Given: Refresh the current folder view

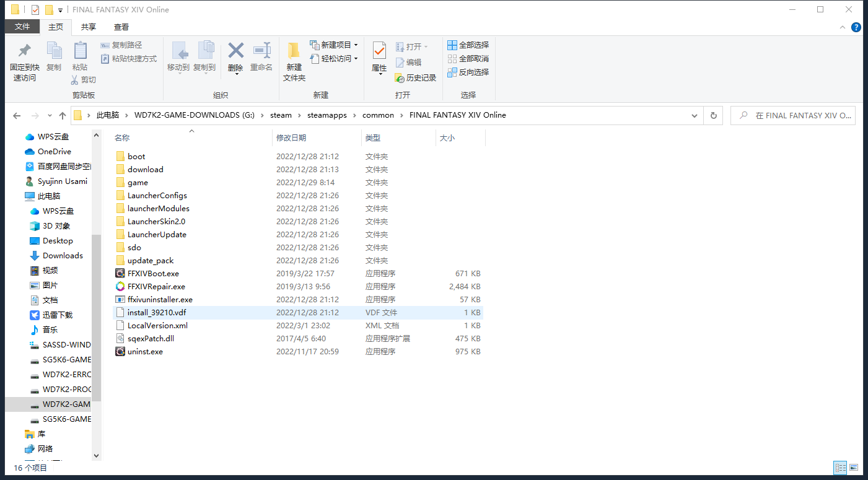Looking at the screenshot, I should click(x=714, y=115).
